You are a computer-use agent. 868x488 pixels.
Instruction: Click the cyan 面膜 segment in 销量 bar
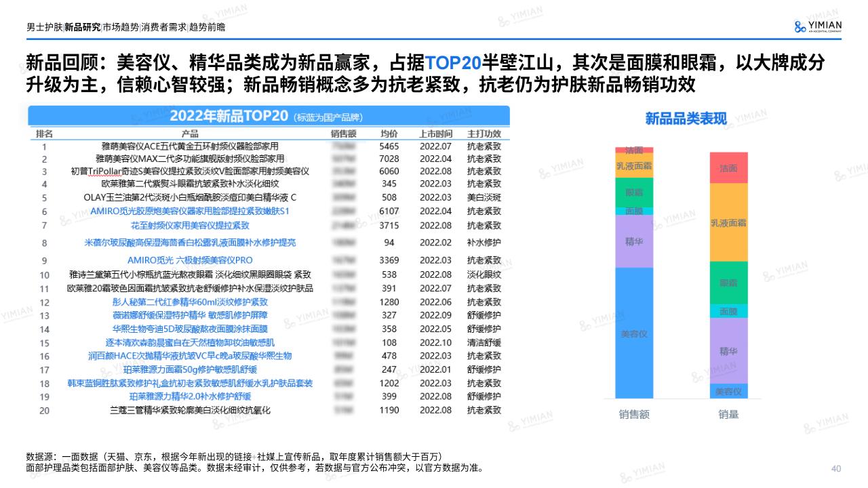pyautogui.click(x=728, y=311)
